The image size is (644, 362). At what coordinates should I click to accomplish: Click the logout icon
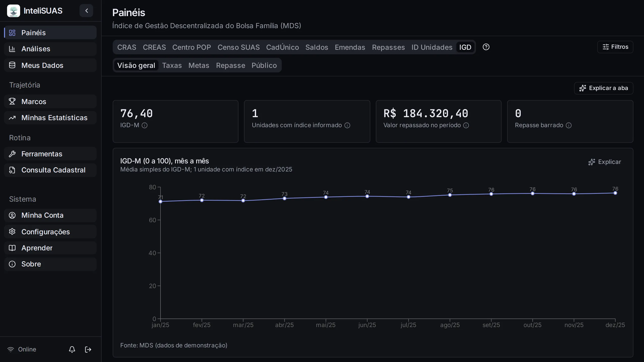pyautogui.click(x=88, y=349)
